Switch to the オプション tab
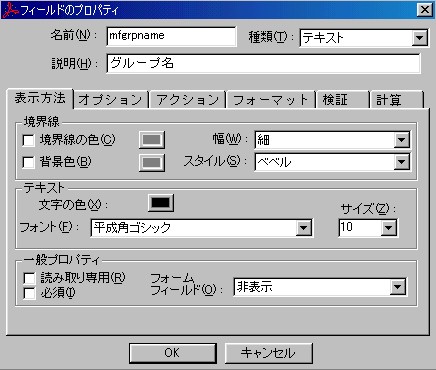 tap(111, 100)
